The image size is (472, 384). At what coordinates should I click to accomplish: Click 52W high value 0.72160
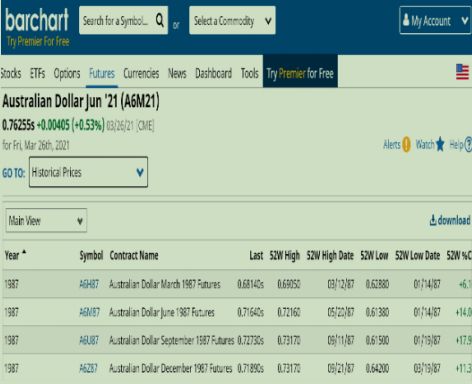click(x=289, y=312)
